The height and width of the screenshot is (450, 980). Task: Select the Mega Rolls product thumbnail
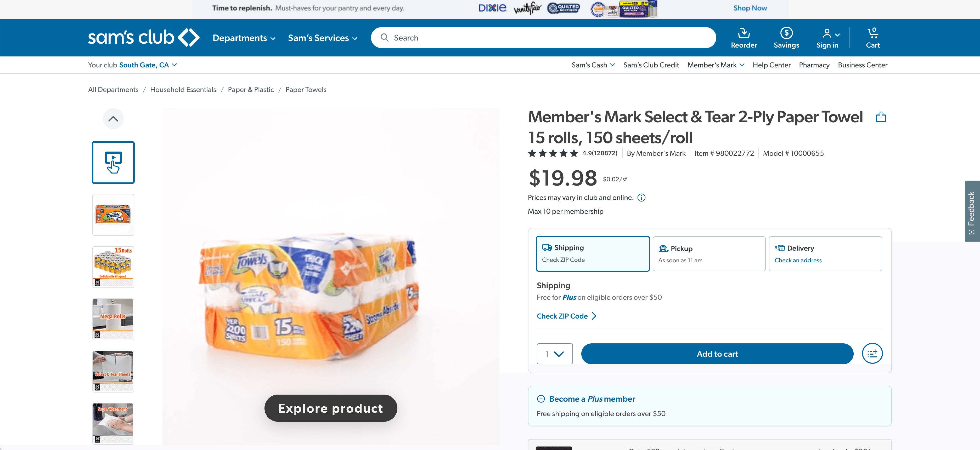113,319
